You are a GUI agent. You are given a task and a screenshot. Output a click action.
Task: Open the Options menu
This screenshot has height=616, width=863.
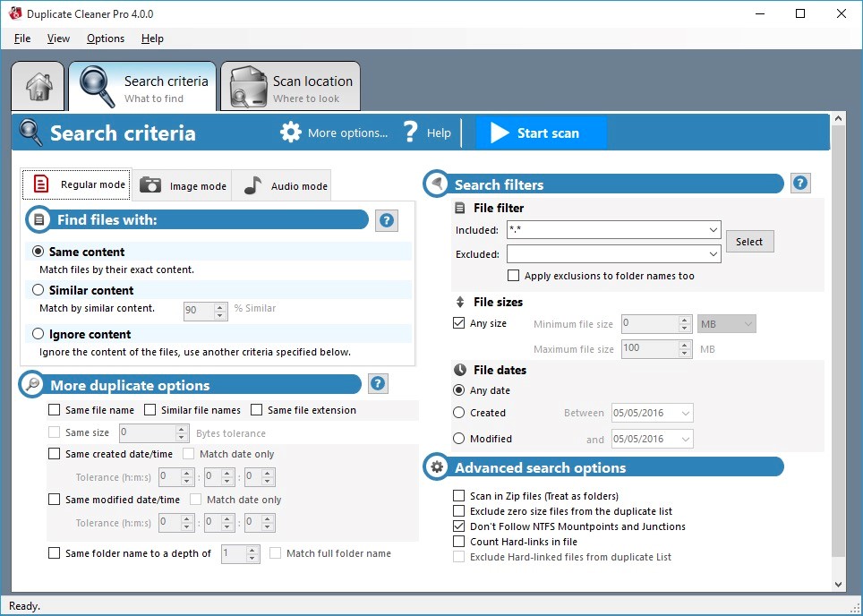[105, 38]
